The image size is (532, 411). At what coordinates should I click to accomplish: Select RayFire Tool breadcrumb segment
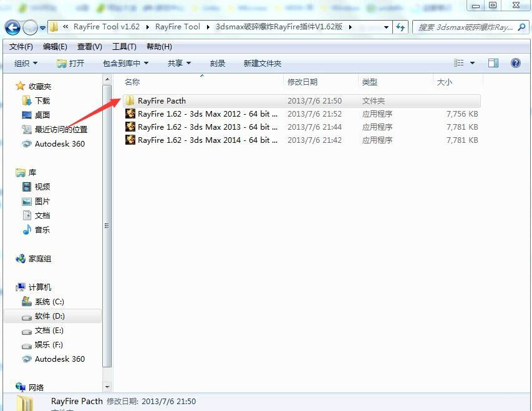pos(178,26)
